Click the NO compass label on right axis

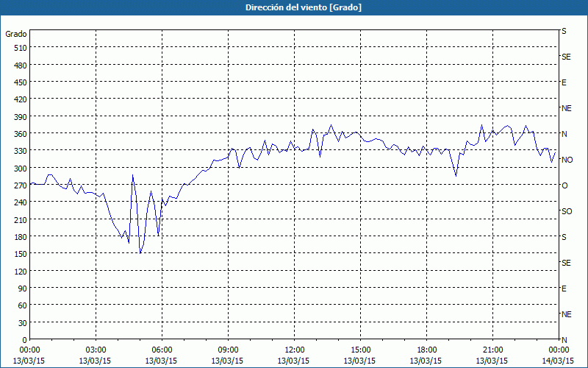(567, 160)
